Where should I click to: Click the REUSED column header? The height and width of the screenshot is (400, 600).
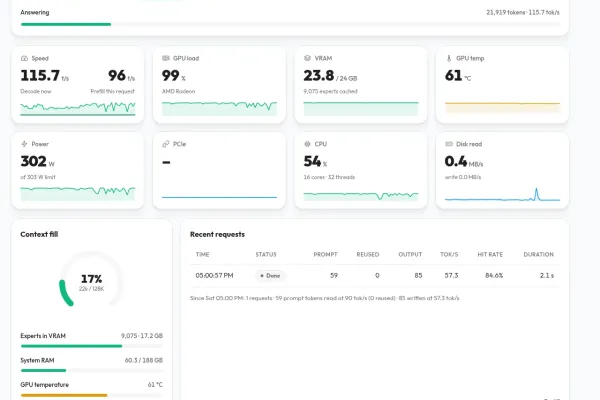coord(368,255)
